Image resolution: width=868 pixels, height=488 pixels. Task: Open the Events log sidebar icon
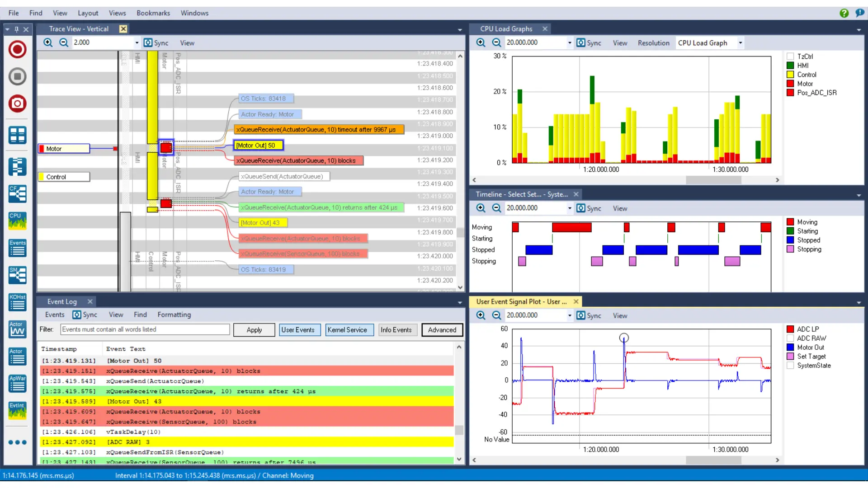pyautogui.click(x=17, y=248)
